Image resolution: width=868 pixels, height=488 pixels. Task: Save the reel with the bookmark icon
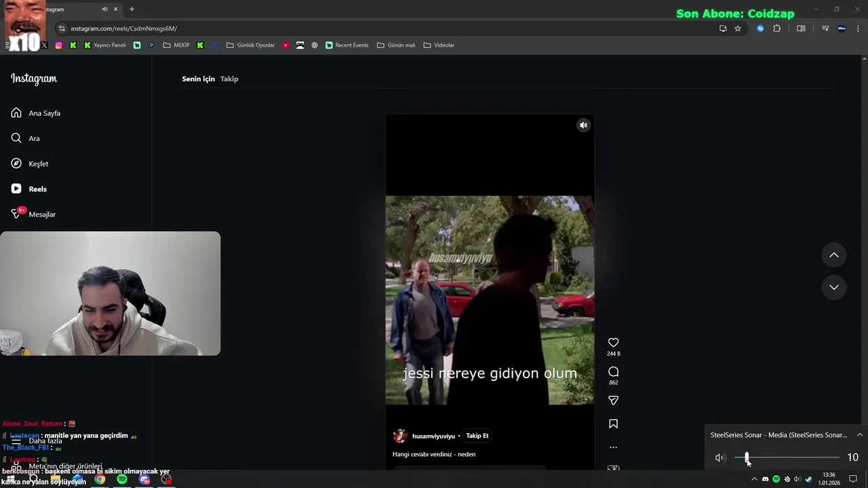point(613,424)
